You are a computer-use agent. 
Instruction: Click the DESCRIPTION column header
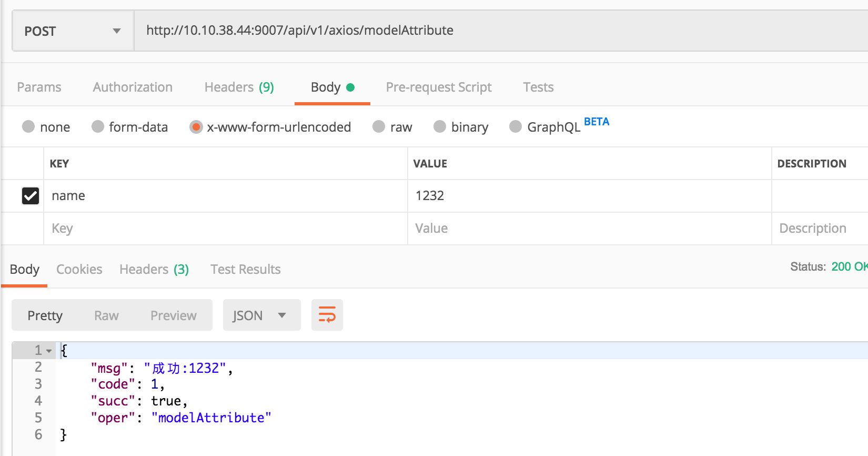click(812, 164)
